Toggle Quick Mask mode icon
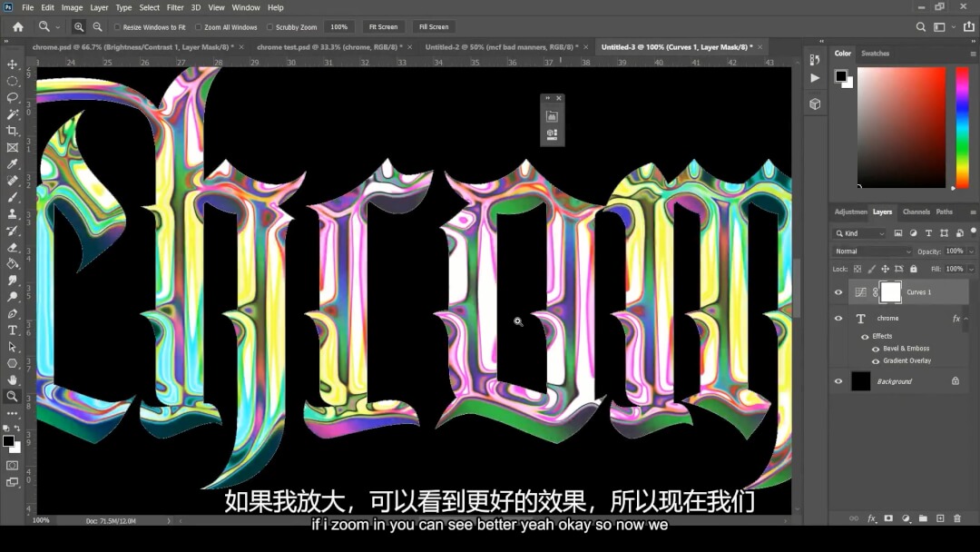 [13, 465]
